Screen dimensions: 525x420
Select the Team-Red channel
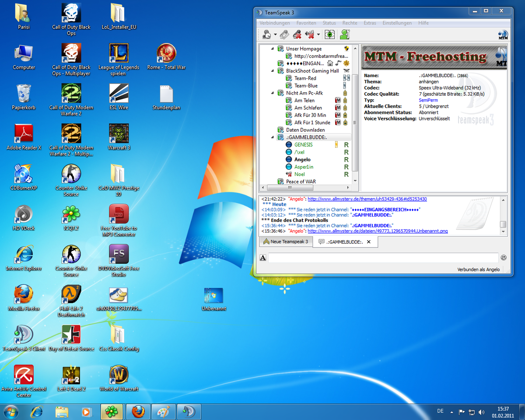[x=305, y=78]
